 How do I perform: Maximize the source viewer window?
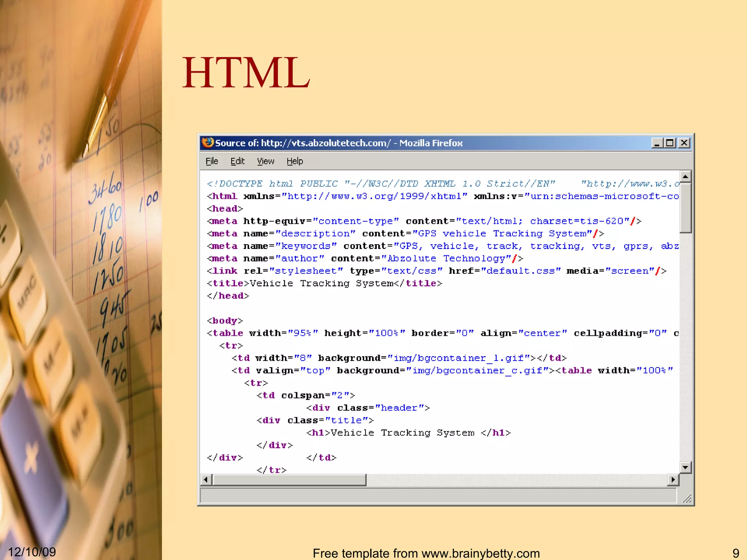click(x=670, y=143)
